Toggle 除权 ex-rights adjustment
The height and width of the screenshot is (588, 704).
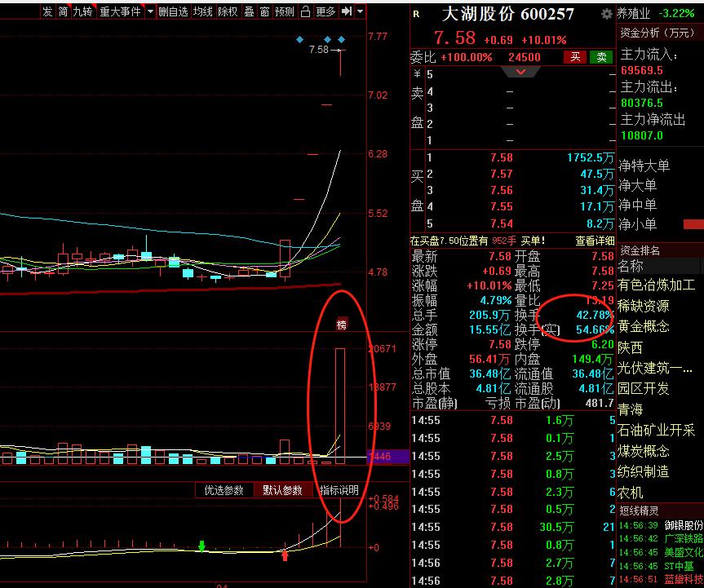(228, 11)
